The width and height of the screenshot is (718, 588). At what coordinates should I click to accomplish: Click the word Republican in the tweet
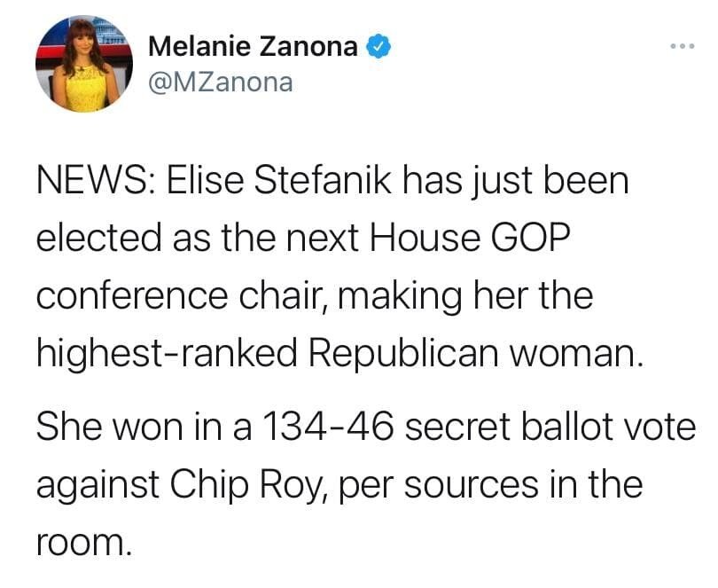383,352
